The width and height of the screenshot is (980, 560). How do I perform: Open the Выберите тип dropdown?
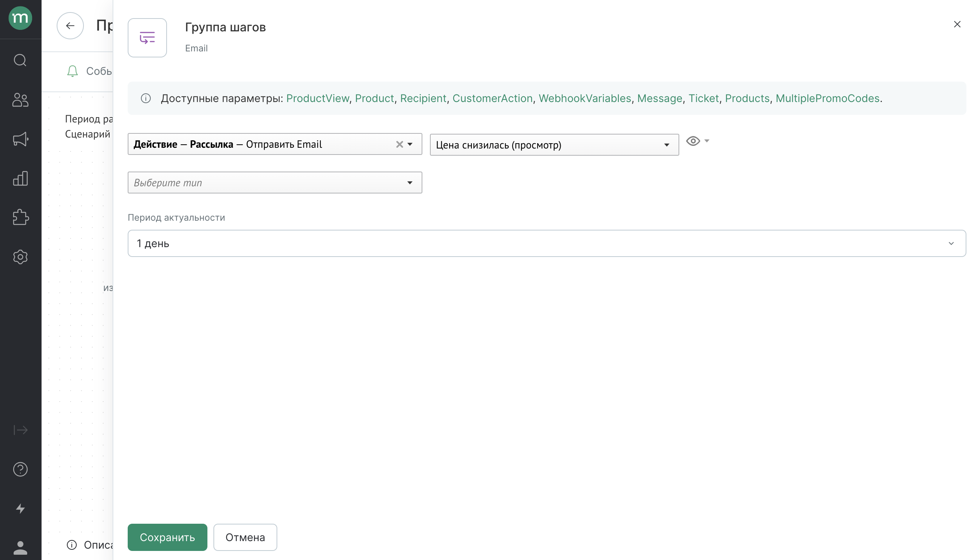[x=275, y=183]
